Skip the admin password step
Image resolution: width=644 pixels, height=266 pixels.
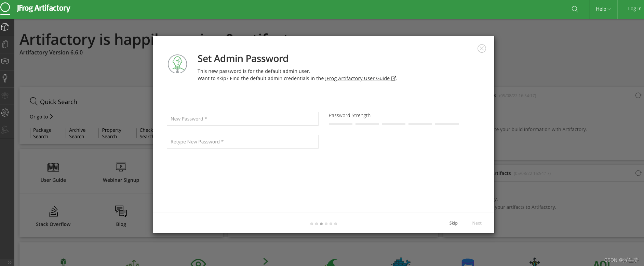pyautogui.click(x=453, y=223)
